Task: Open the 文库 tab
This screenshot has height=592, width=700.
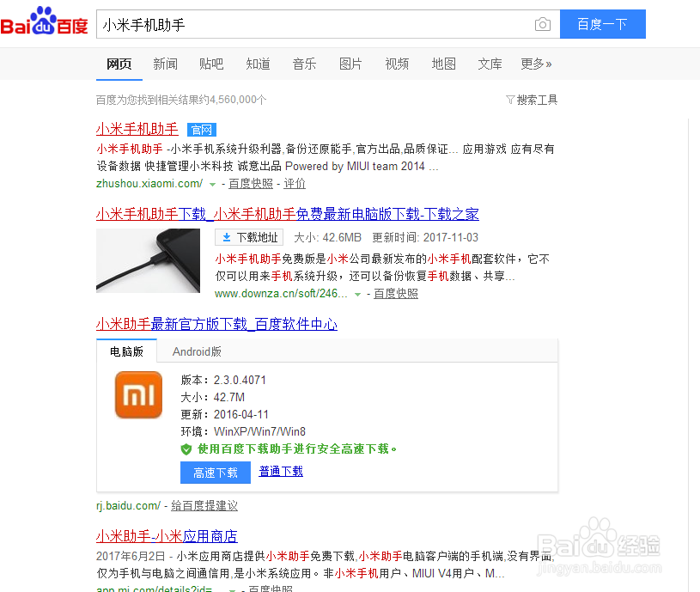Action: click(x=490, y=64)
